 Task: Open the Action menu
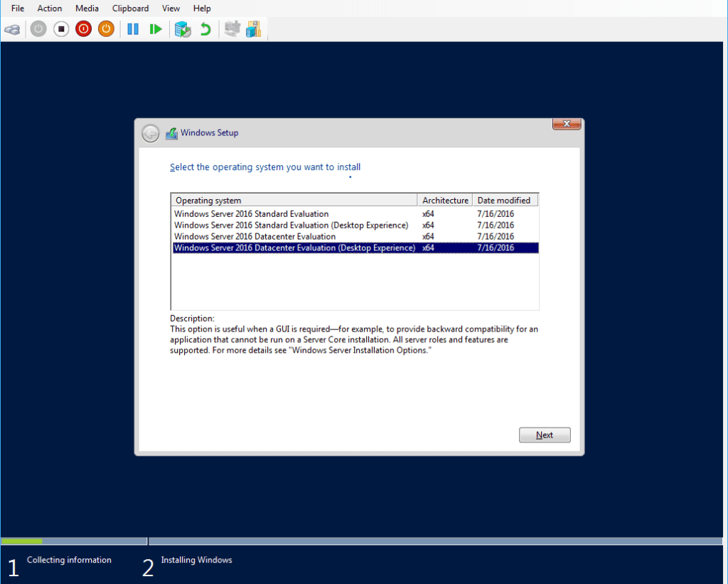click(50, 9)
